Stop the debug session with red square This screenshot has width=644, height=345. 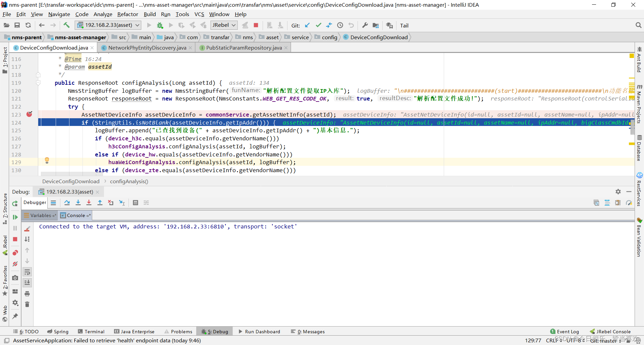15,239
